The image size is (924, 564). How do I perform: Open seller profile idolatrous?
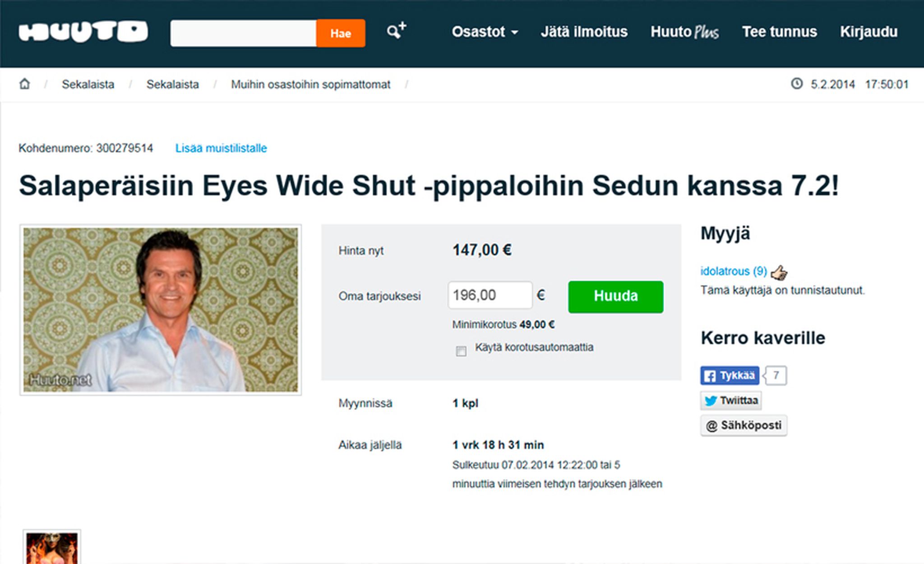pos(733,271)
